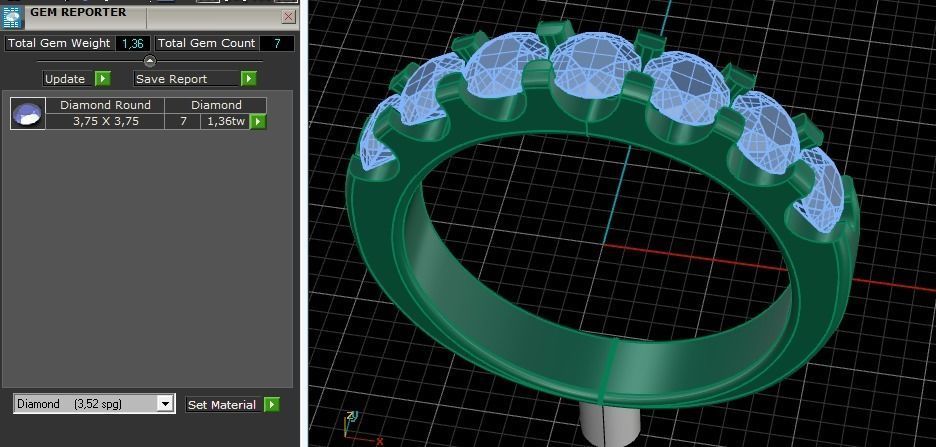Click the Total Gem Count label

[x=207, y=43]
